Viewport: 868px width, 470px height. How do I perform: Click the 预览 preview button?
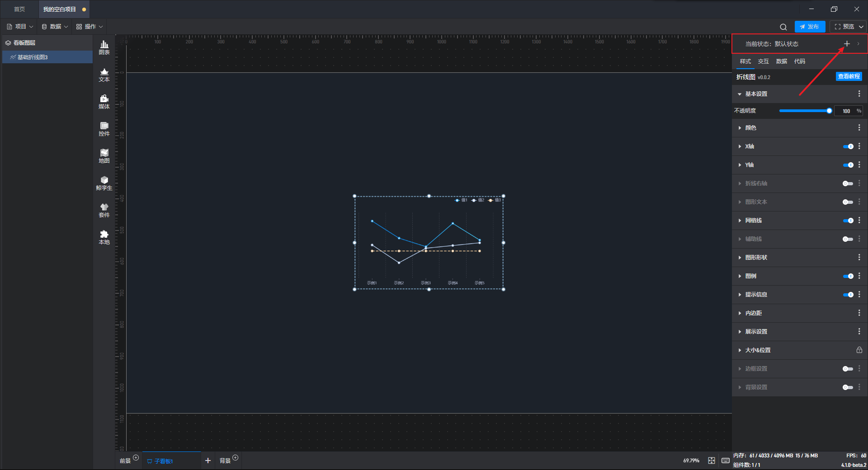tap(844, 27)
